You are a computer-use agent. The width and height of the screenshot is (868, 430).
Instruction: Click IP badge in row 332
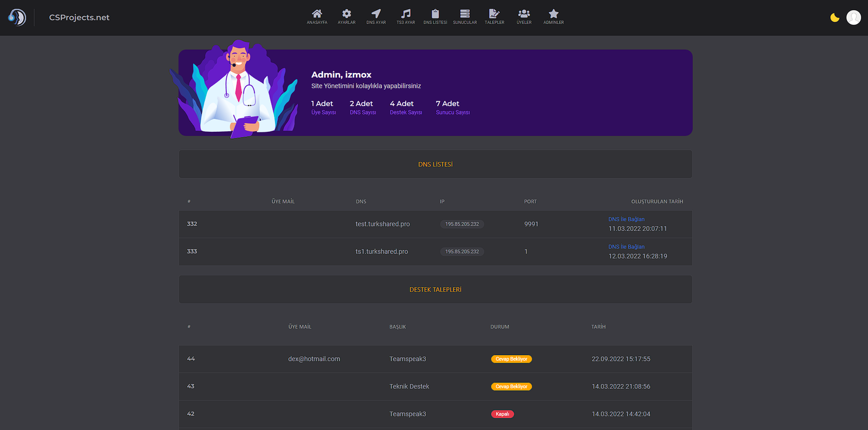pyautogui.click(x=462, y=224)
